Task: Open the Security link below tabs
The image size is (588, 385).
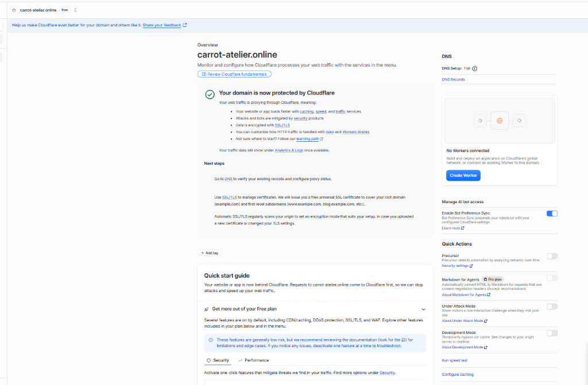Action: pyautogui.click(x=387, y=373)
